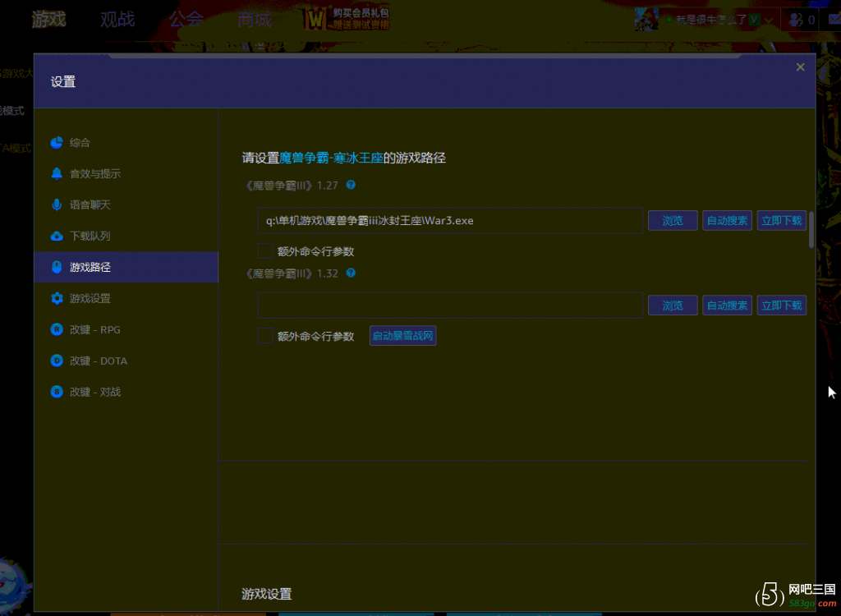841x616 pixels.
Task: Switch to the 商城 tab
Action: (255, 20)
